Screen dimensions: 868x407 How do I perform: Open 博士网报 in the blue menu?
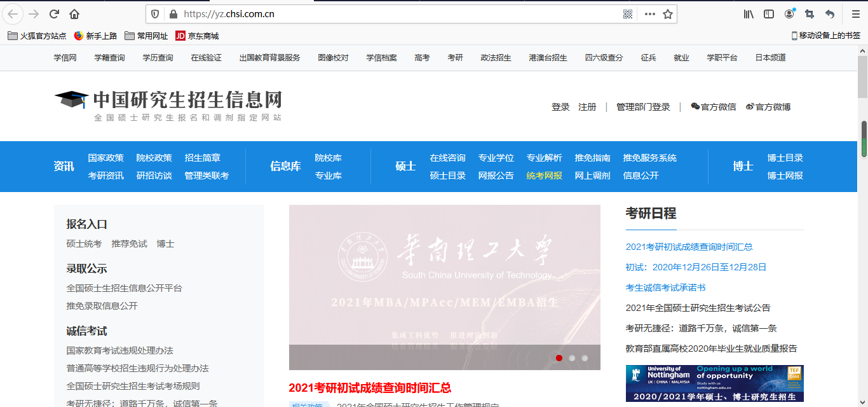tap(785, 176)
